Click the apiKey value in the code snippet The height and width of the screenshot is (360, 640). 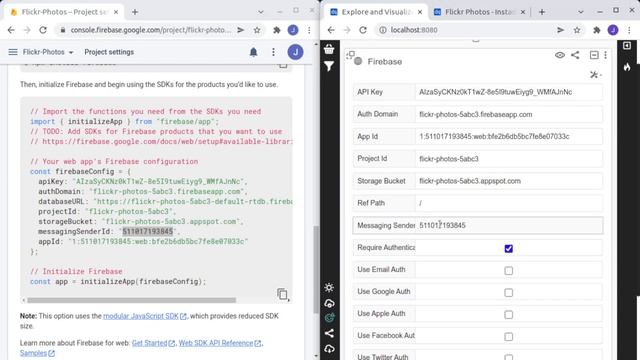(159, 181)
